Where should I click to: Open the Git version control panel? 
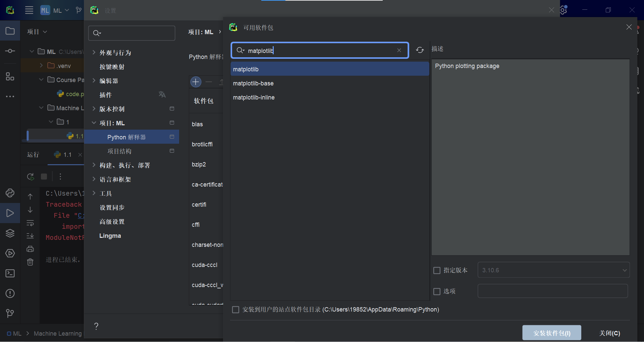[x=10, y=313]
